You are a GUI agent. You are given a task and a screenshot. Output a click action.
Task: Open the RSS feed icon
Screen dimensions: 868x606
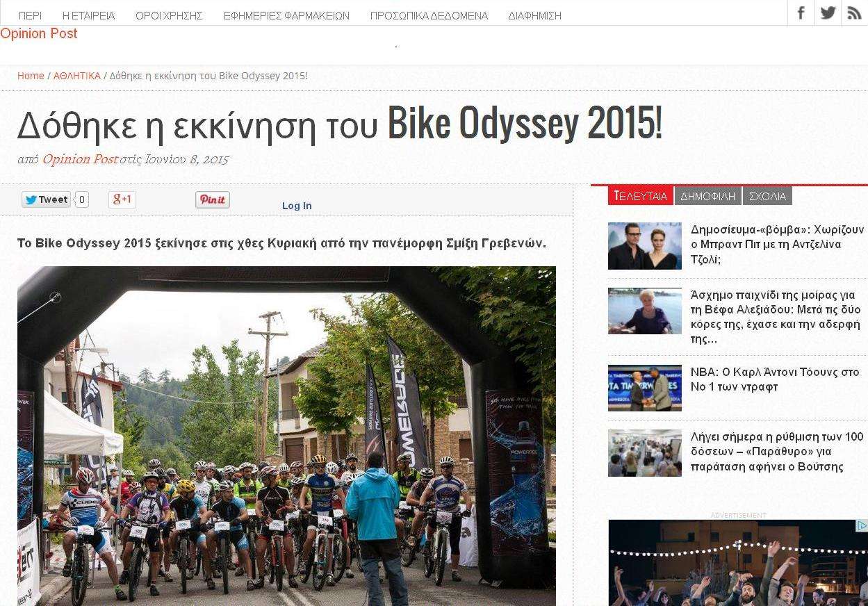[x=854, y=13]
